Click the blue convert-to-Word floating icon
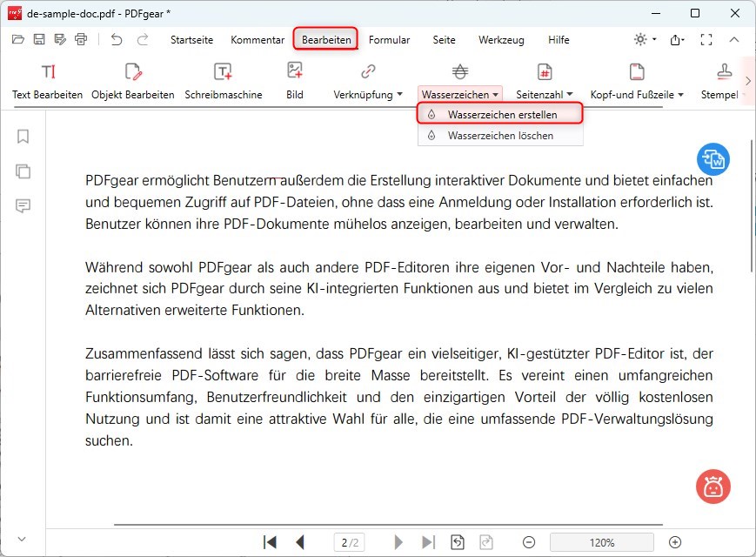This screenshot has width=756, height=557. (713, 159)
